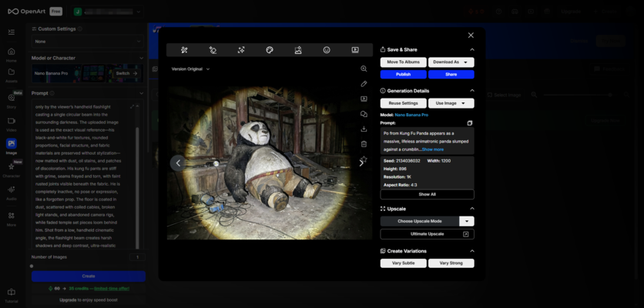
Task: Select the face emoji tool in toolbar
Action: pyautogui.click(x=327, y=50)
